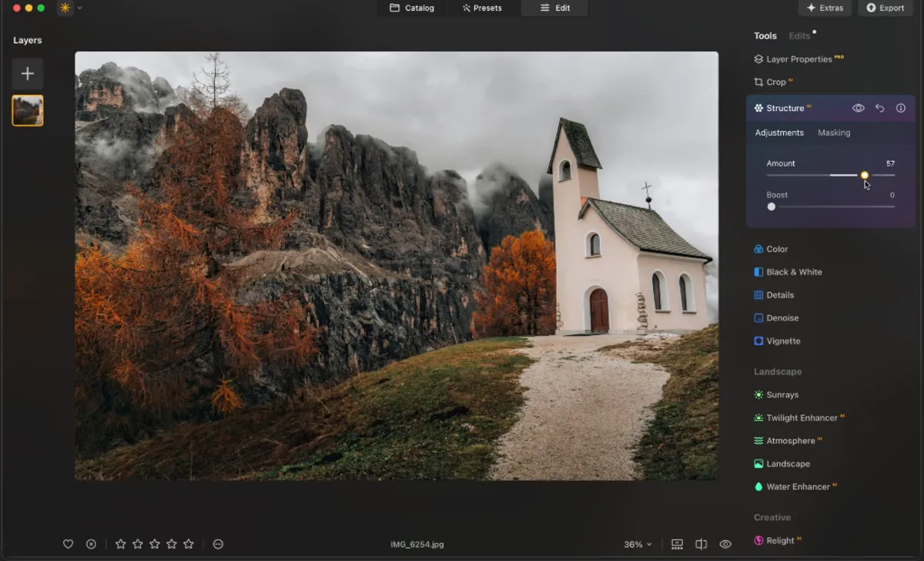Mark the photo as favorite
Viewport: 924px width, 561px height.
tap(68, 544)
